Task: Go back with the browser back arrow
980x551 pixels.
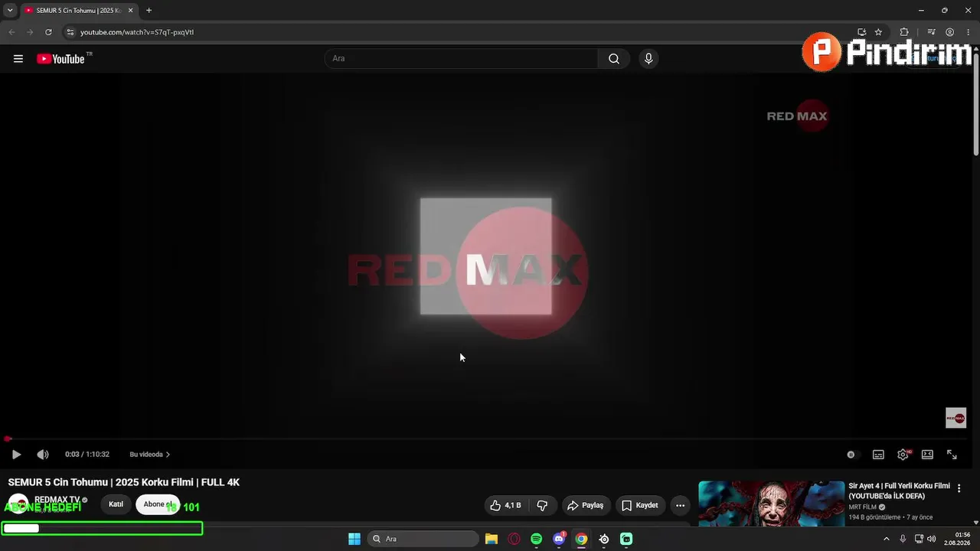Action: point(11,32)
